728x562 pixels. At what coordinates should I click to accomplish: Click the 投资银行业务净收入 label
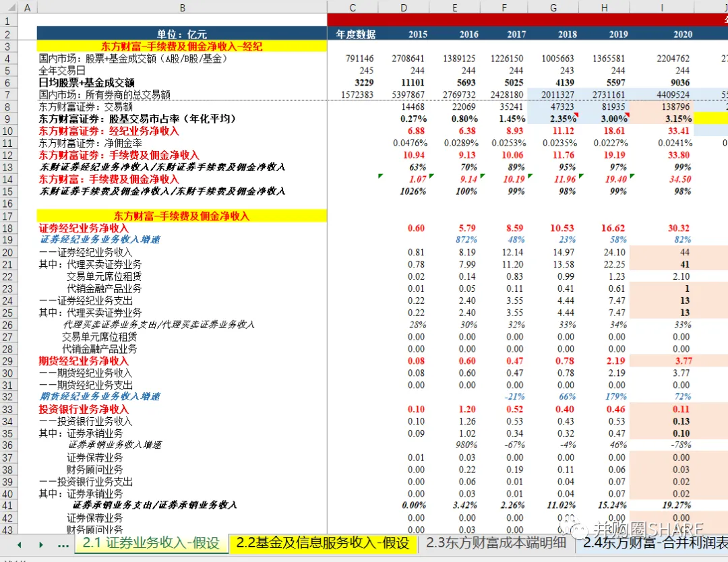pyautogui.click(x=84, y=409)
